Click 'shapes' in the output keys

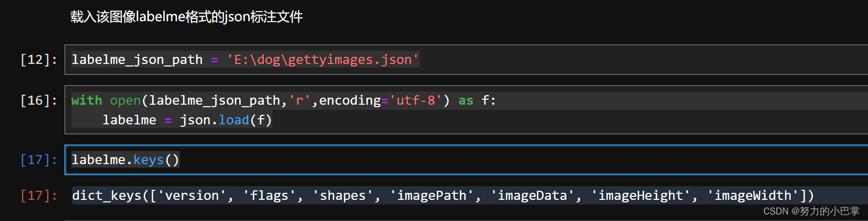pyautogui.click(x=343, y=196)
